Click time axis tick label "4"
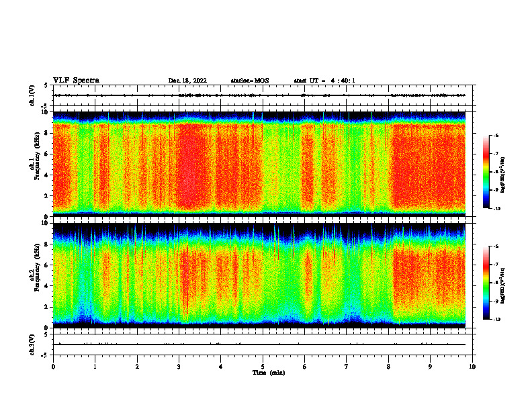The height and width of the screenshot is (411, 532). click(x=221, y=367)
